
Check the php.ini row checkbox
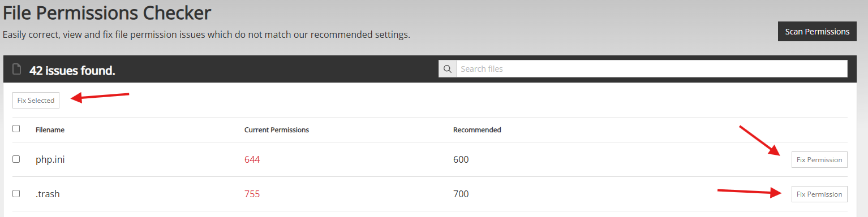point(16,159)
